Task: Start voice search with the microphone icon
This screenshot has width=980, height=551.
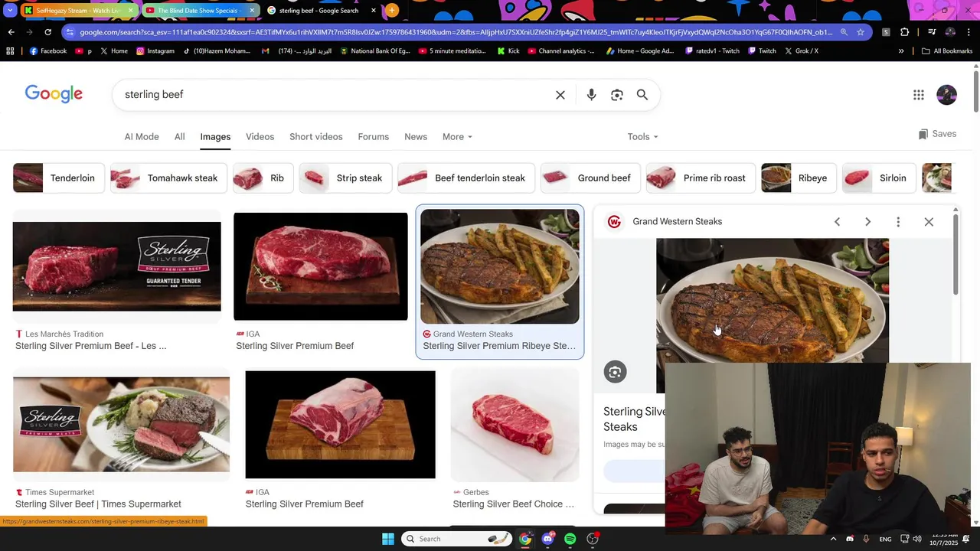Action: click(591, 95)
